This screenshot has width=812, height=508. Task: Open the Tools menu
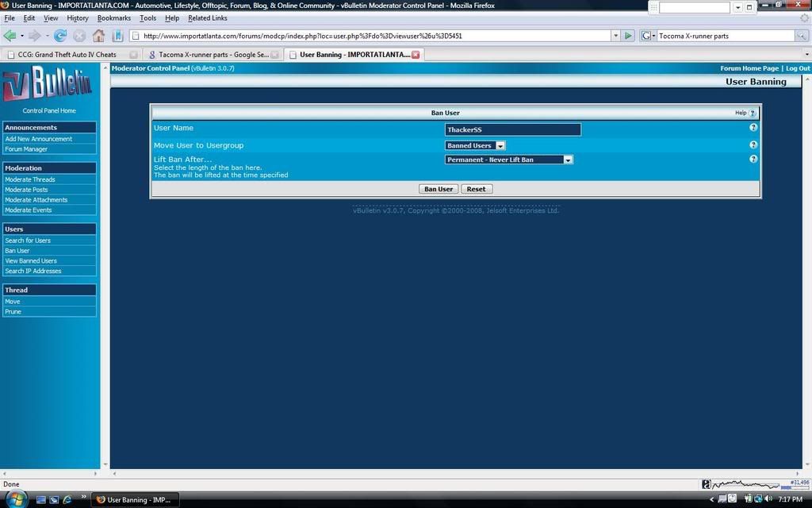point(147,18)
